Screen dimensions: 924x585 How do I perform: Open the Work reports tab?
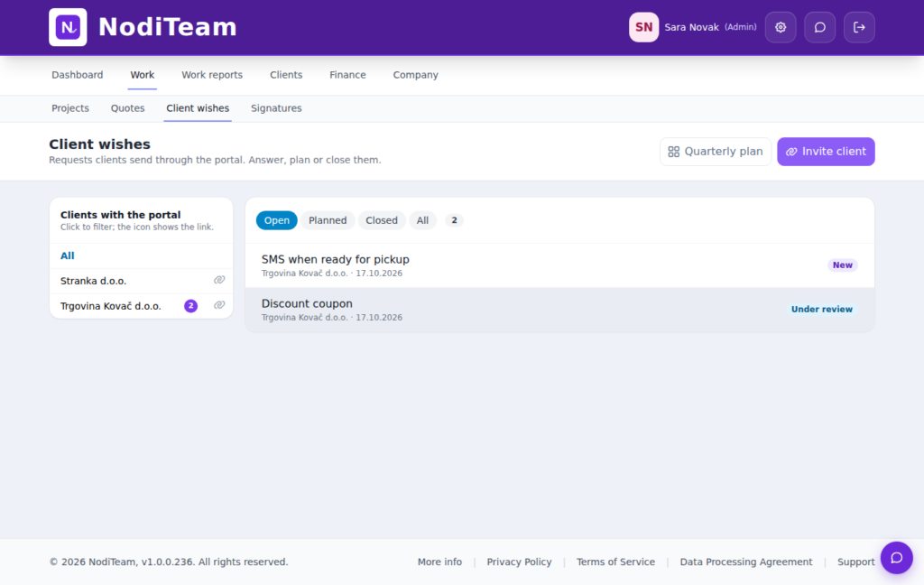pyautogui.click(x=212, y=75)
